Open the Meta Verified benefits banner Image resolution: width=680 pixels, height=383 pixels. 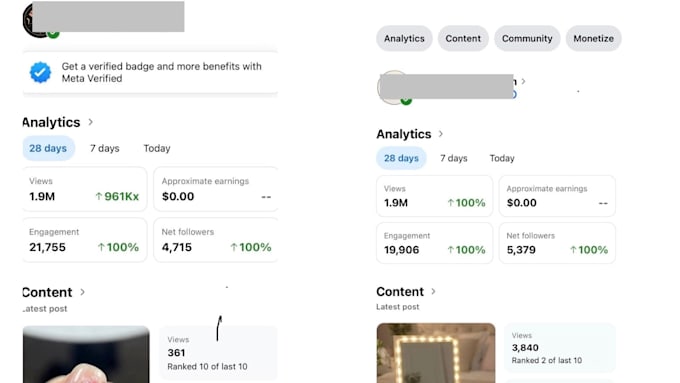point(150,72)
